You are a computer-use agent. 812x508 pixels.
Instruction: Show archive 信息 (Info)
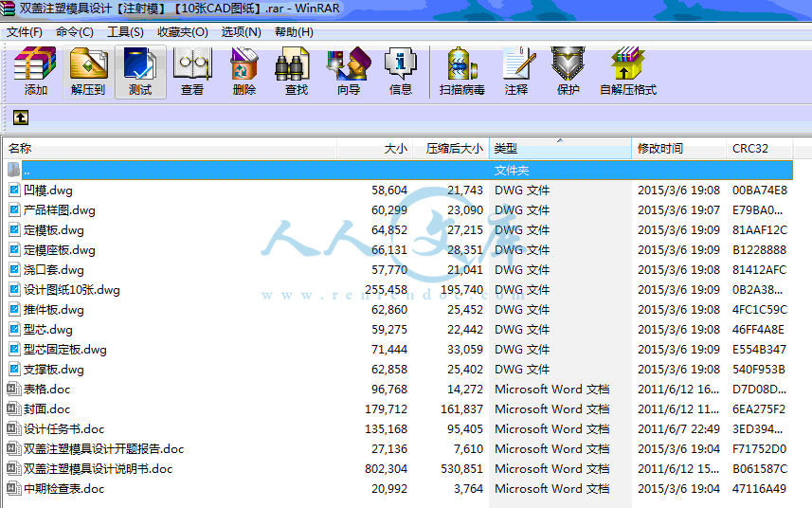(x=400, y=64)
